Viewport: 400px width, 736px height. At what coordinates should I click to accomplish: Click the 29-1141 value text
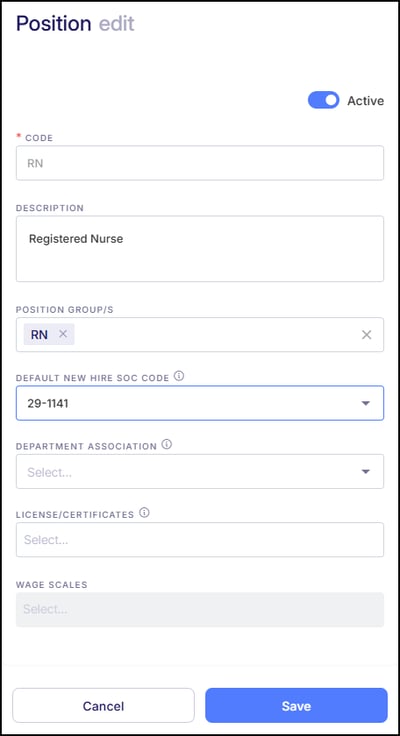pos(48,404)
